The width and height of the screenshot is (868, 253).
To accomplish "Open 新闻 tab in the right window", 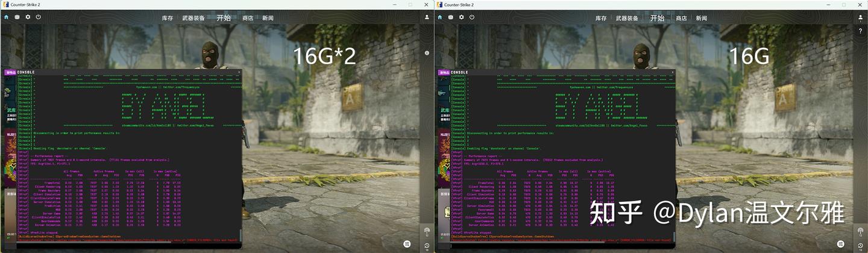I will (701, 18).
